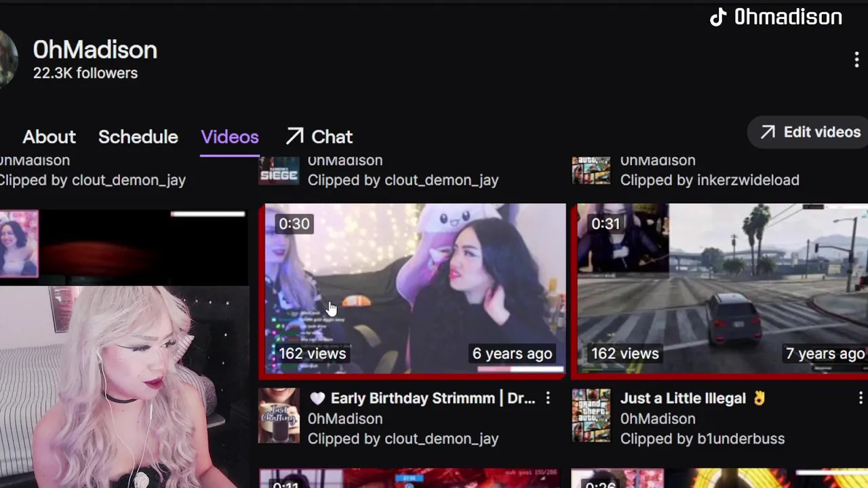
Task: Click the arrow icon on Edit videos
Action: coord(767,132)
